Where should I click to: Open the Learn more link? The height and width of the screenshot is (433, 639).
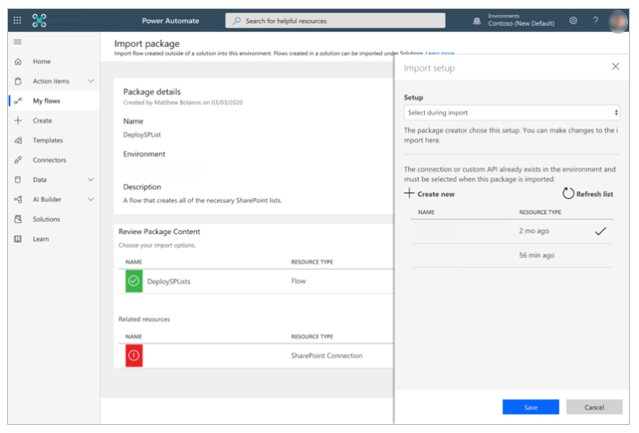(x=440, y=53)
